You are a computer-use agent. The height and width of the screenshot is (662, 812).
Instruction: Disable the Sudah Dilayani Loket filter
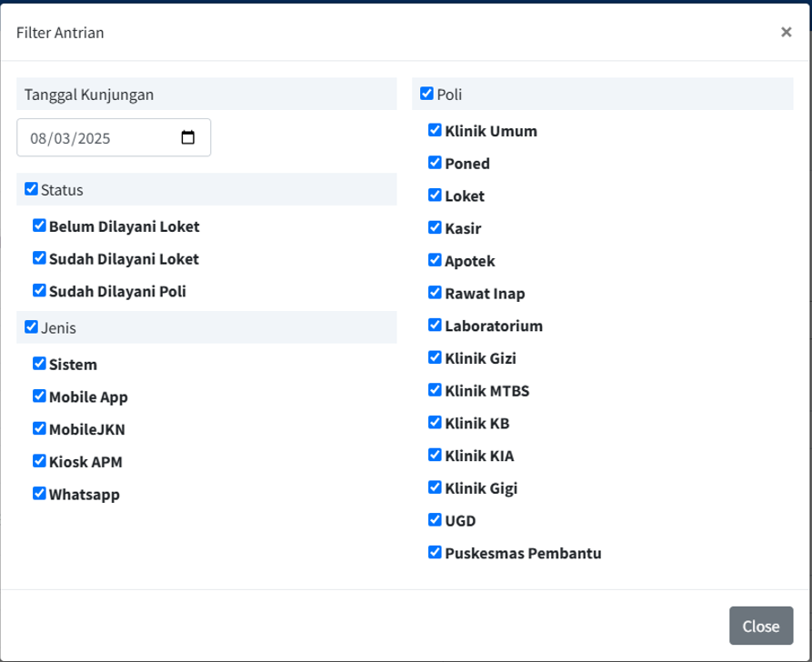pos(39,258)
